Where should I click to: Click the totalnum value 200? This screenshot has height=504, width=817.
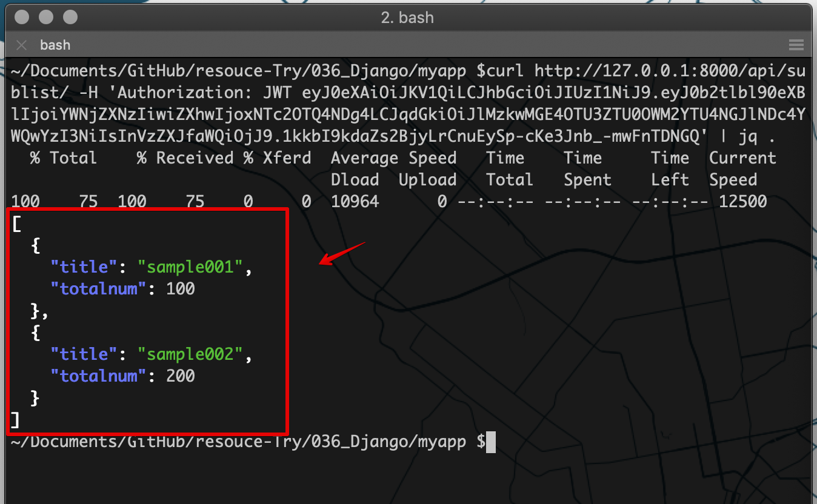tap(181, 376)
